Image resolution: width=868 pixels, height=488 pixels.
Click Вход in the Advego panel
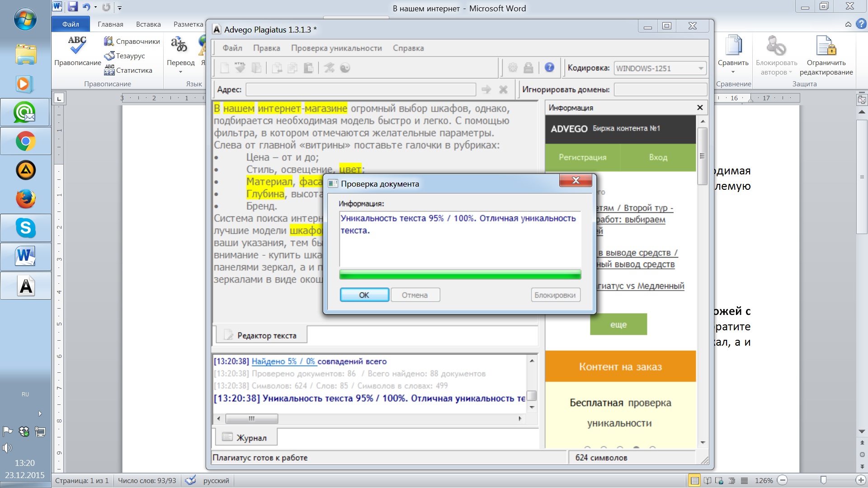658,157
